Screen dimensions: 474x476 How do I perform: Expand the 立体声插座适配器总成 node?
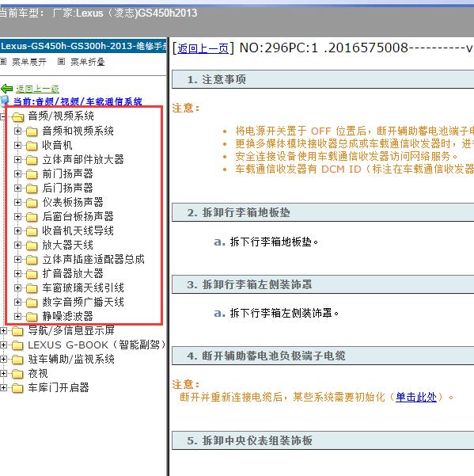[17, 259]
